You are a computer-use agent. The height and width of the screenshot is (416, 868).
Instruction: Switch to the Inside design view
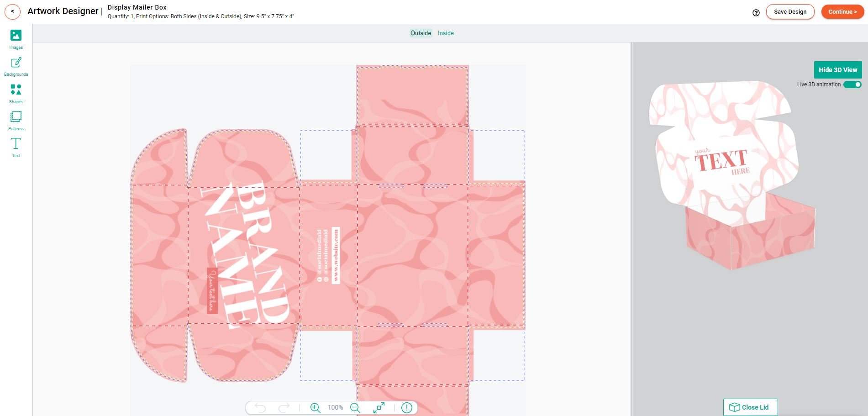coord(445,33)
